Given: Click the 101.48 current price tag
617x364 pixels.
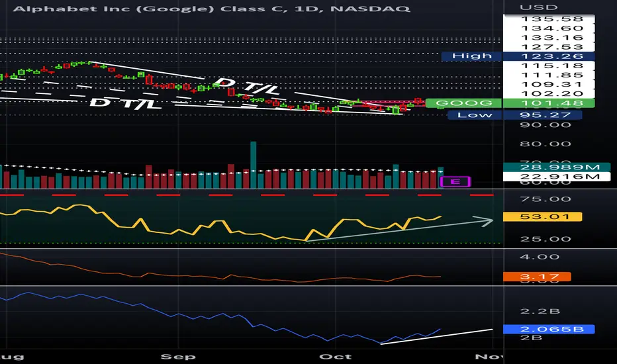Looking at the screenshot, I should [x=549, y=103].
